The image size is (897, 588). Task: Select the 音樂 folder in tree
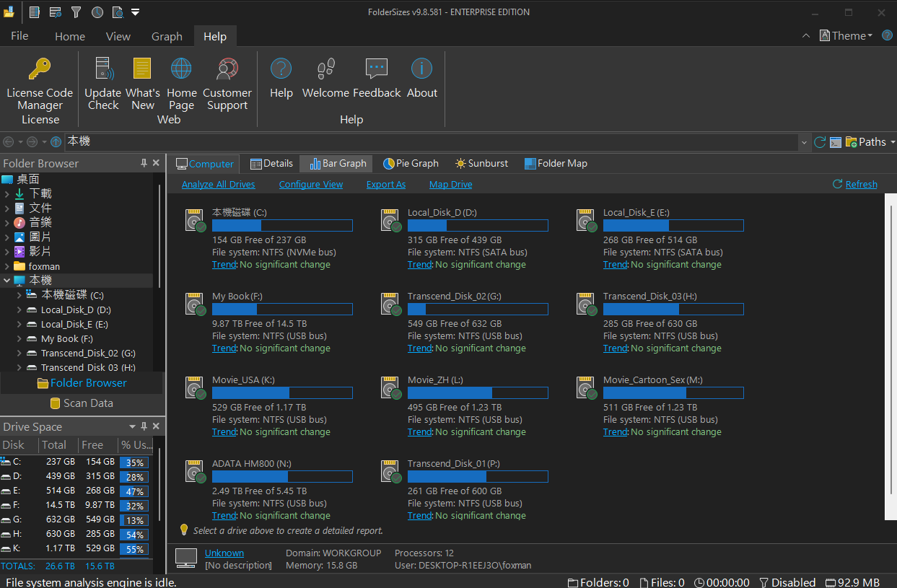pyautogui.click(x=40, y=223)
